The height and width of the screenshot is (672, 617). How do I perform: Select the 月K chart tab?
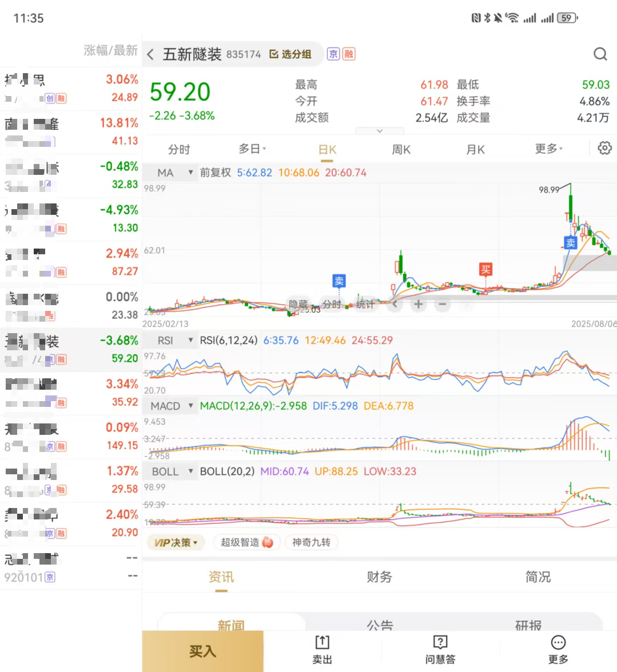[x=475, y=150]
